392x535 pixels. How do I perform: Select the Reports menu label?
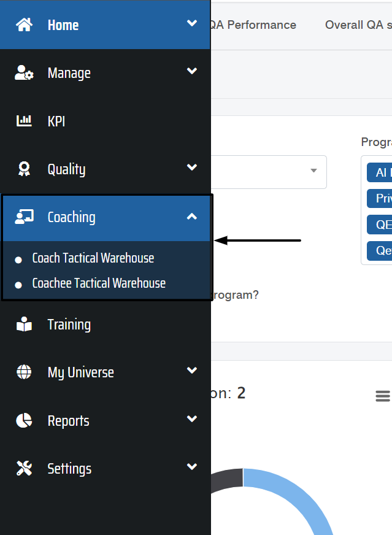(x=69, y=421)
